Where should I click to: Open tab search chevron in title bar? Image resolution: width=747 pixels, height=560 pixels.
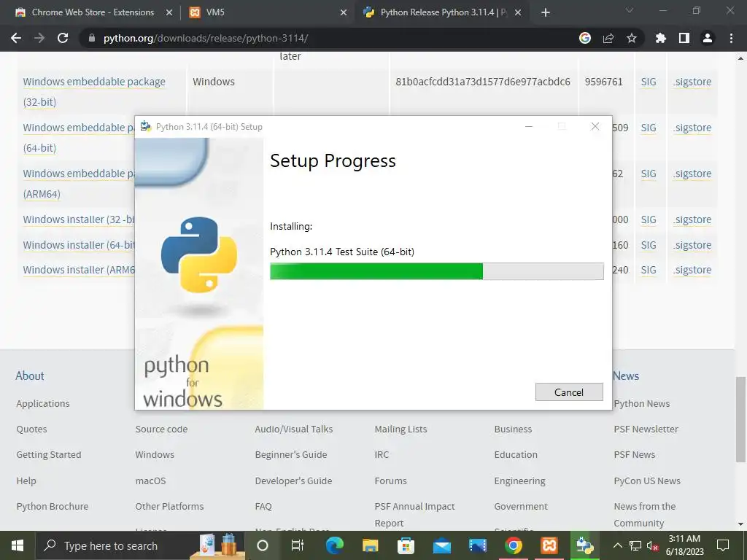click(630, 10)
